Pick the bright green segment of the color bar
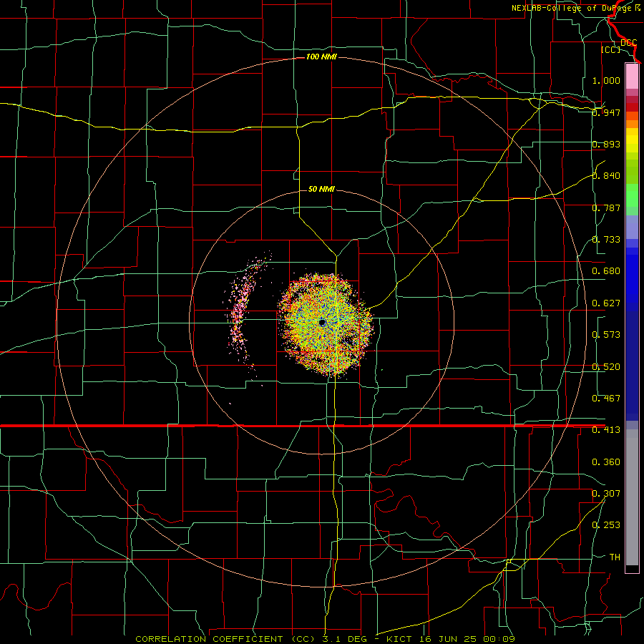The image size is (644, 644). click(x=632, y=195)
